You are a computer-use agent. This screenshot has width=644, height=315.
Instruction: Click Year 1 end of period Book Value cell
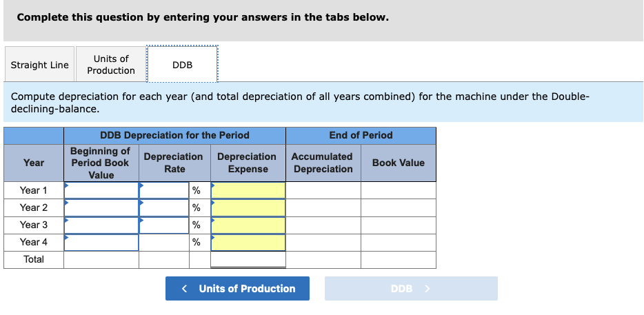pyautogui.click(x=398, y=190)
